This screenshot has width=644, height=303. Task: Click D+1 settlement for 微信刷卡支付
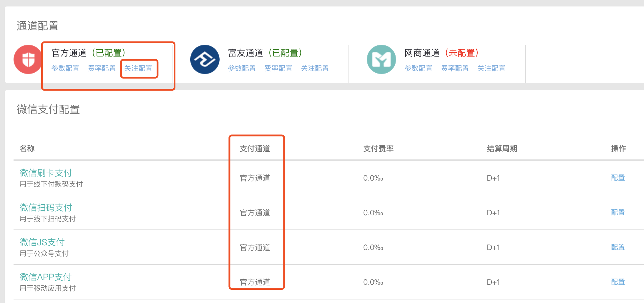pos(493,178)
